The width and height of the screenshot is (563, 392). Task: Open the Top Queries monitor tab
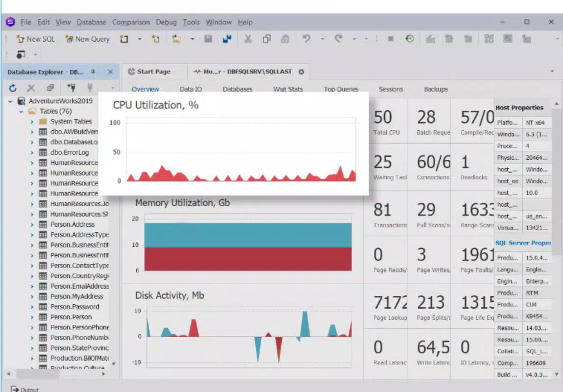(341, 89)
